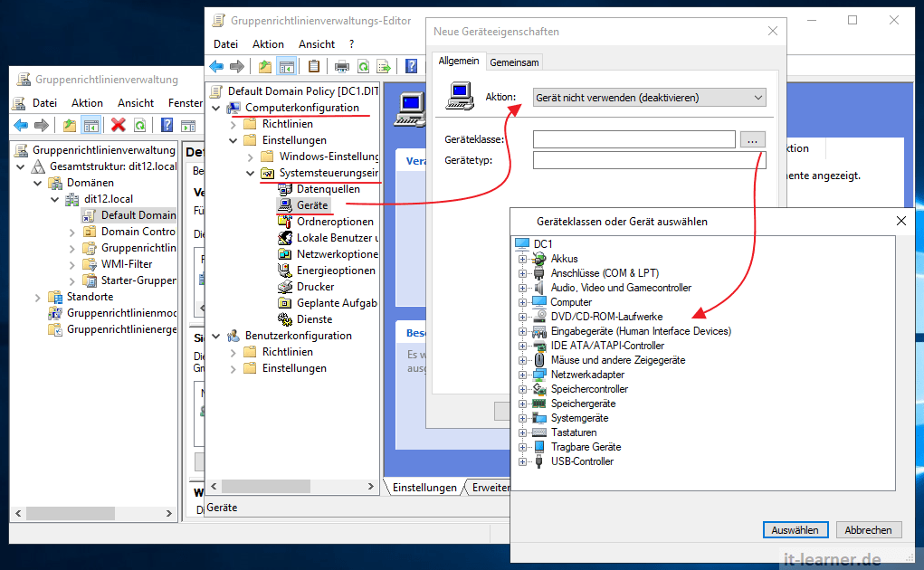Viewport: 924px width, 570px height.
Task: Click the Abbrechen button
Action: tap(868, 530)
